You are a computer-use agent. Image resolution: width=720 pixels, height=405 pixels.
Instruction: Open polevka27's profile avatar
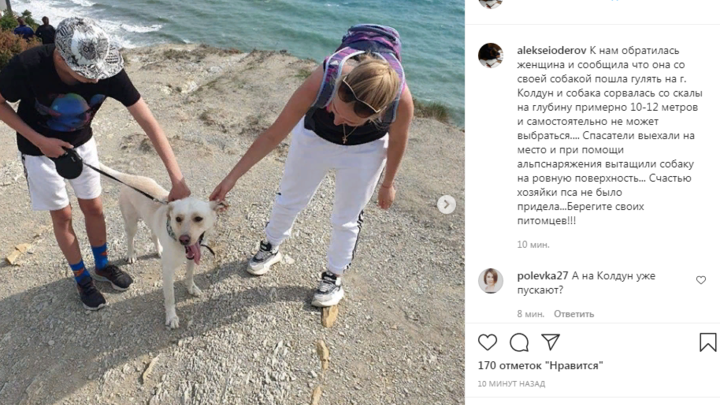[490, 281]
